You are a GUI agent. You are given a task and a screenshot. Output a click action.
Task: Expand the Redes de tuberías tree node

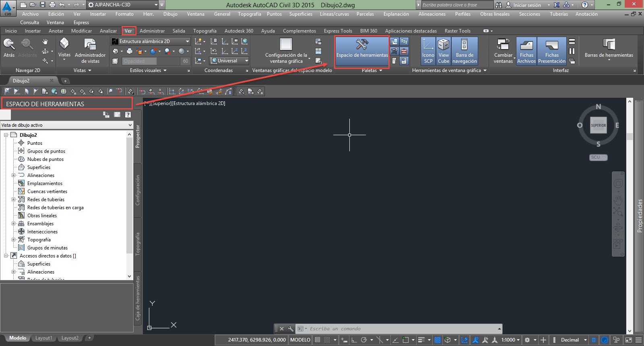[13, 200]
